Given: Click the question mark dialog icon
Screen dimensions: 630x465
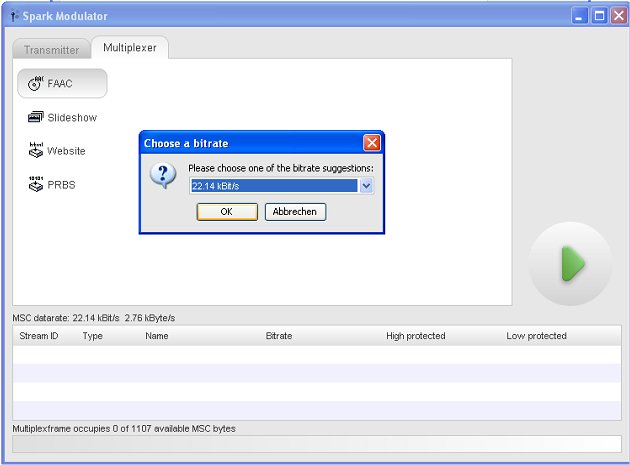Looking at the screenshot, I should pyautogui.click(x=162, y=177).
